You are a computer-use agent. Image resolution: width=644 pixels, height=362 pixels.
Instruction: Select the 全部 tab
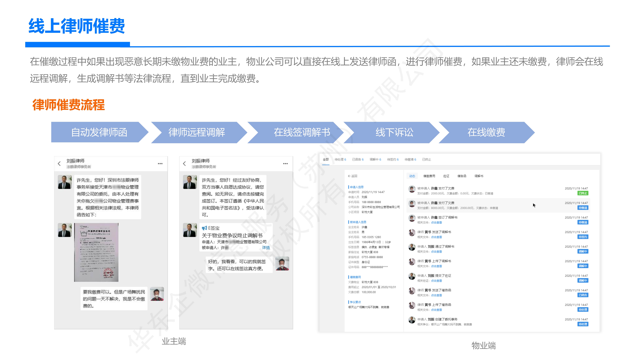(x=326, y=159)
